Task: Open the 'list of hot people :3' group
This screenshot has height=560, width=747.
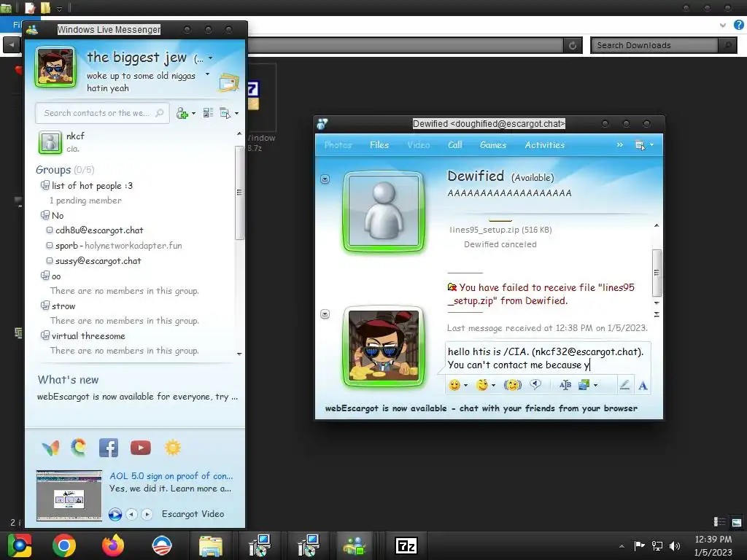Action: (92, 186)
